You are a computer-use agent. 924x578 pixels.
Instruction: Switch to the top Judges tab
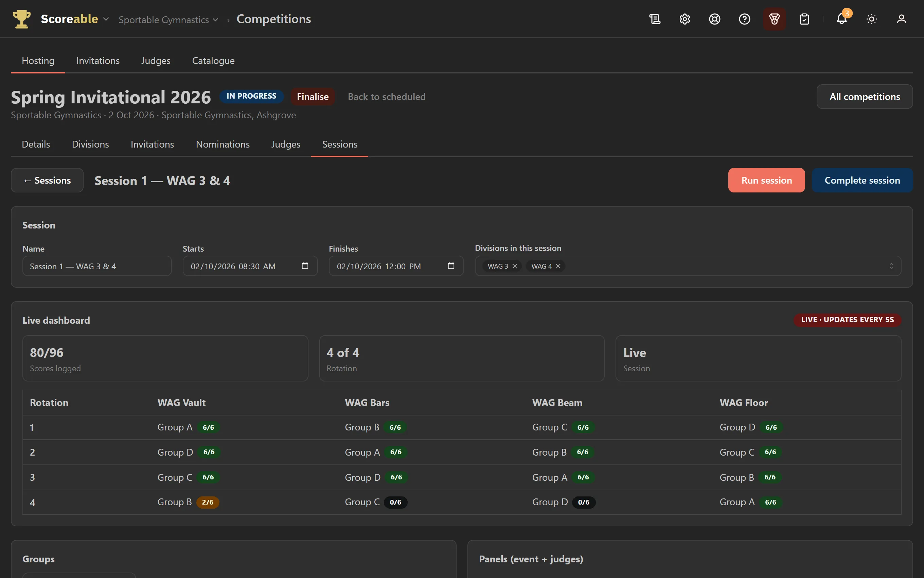pos(156,61)
